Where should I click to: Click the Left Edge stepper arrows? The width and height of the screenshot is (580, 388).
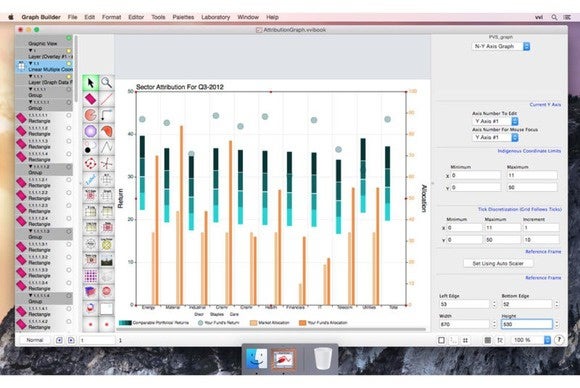coord(494,304)
